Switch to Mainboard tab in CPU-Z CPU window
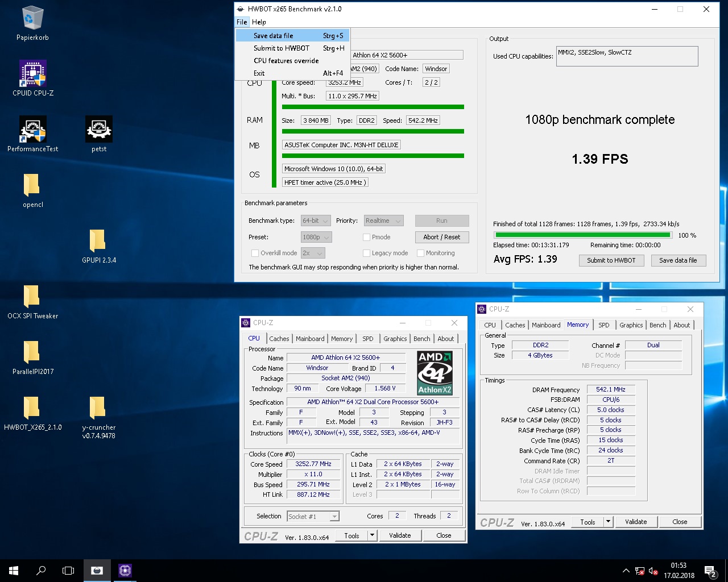The width and height of the screenshot is (728, 582). pos(310,339)
